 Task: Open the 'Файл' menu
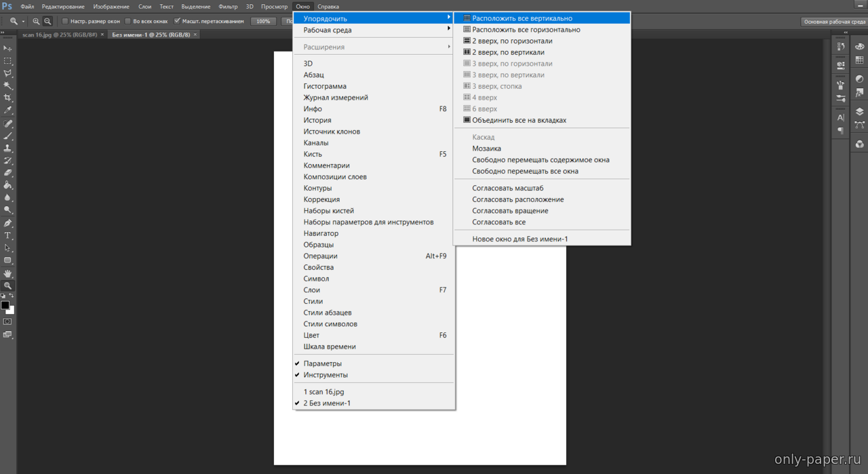(x=27, y=6)
